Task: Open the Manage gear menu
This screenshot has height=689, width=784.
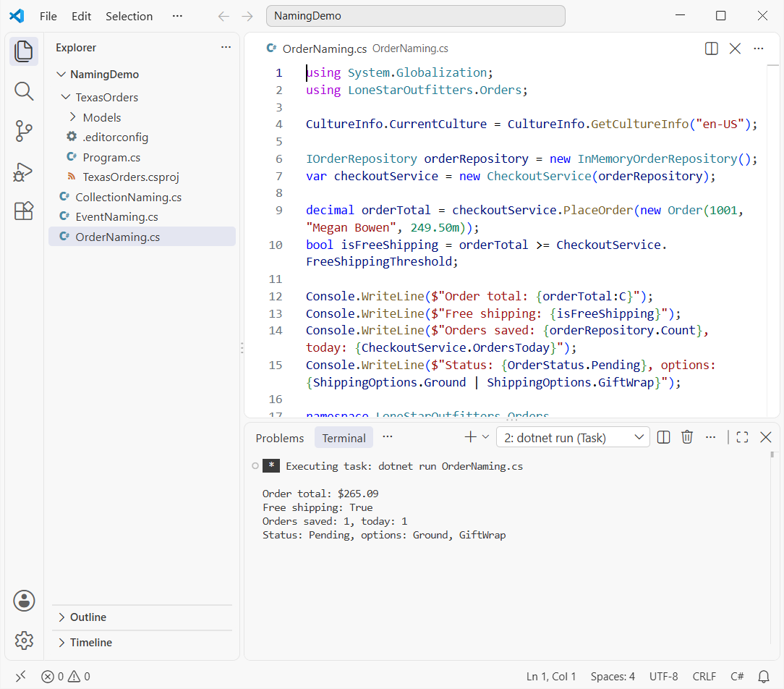Action: 23,640
